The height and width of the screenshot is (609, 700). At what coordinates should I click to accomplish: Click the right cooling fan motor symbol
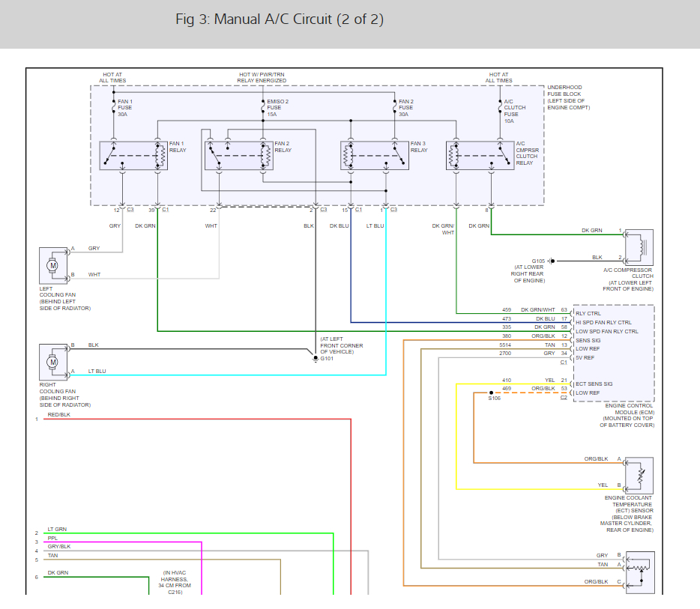tap(53, 363)
